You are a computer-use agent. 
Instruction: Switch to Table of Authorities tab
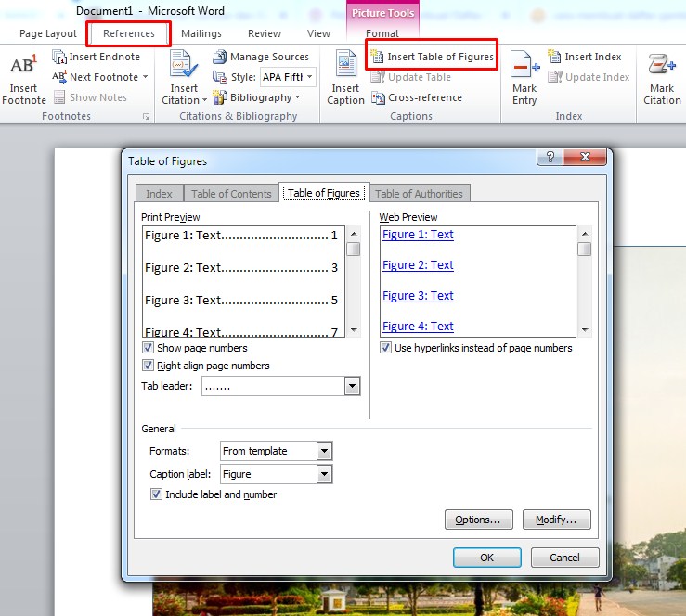[x=419, y=194]
